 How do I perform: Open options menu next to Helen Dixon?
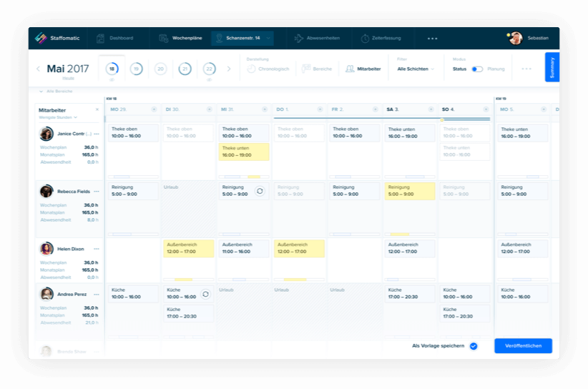pos(96,249)
